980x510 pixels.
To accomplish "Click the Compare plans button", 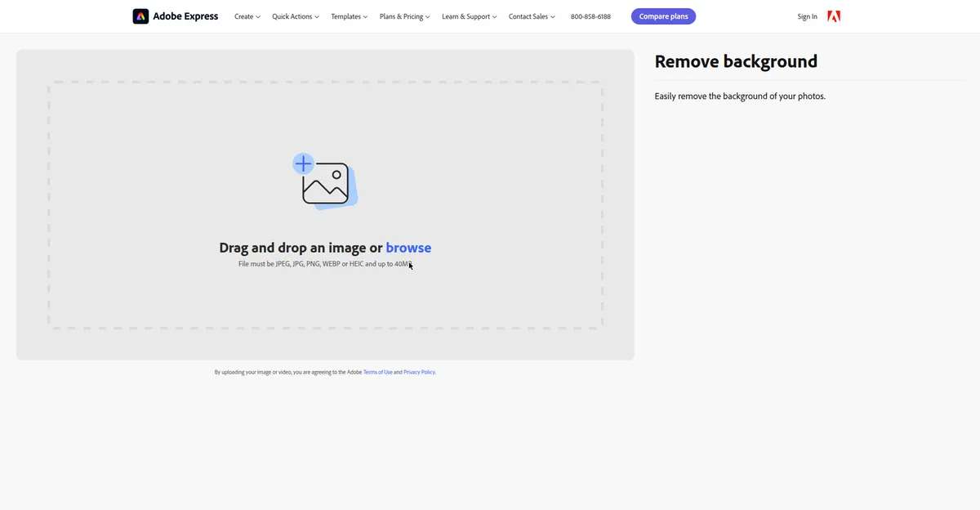I will point(663,16).
